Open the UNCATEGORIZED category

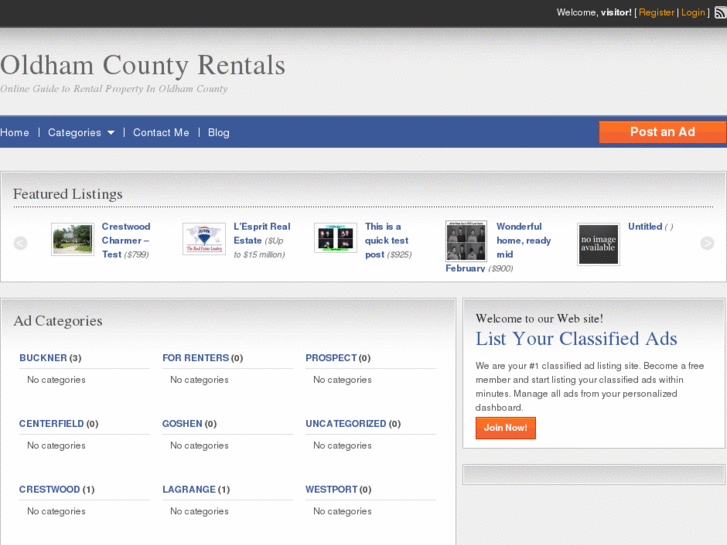coord(346,424)
